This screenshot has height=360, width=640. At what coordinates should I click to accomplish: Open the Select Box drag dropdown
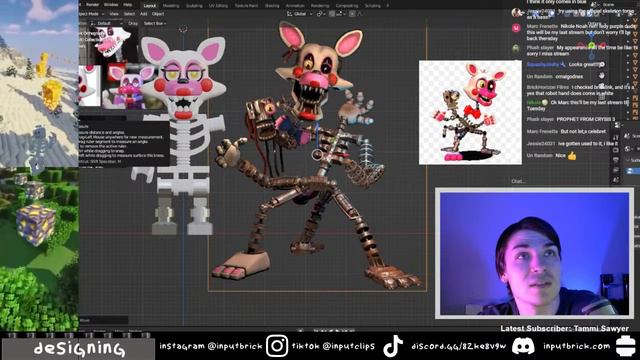point(154,24)
